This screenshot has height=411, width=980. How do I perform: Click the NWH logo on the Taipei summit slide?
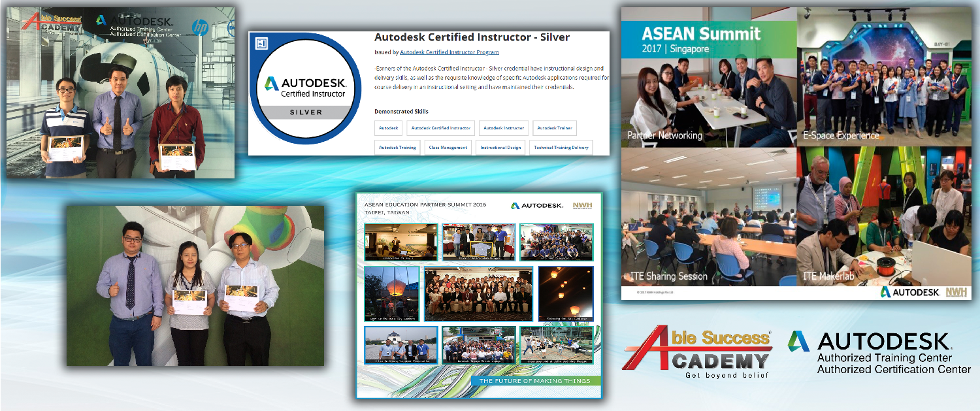tap(583, 205)
